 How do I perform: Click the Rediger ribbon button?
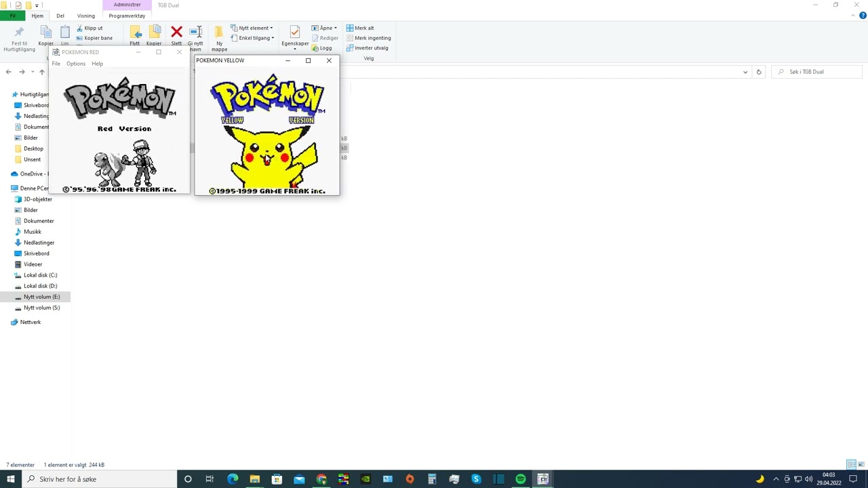coord(325,38)
